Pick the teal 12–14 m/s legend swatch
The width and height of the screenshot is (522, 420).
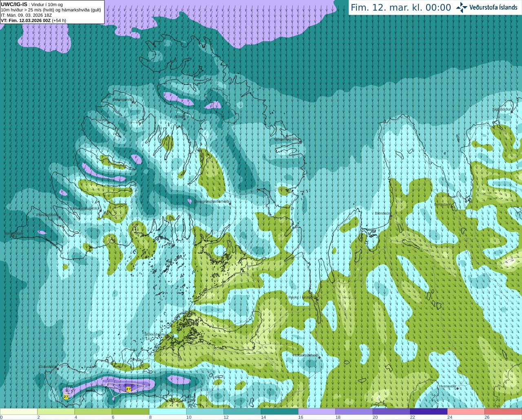tap(242, 411)
